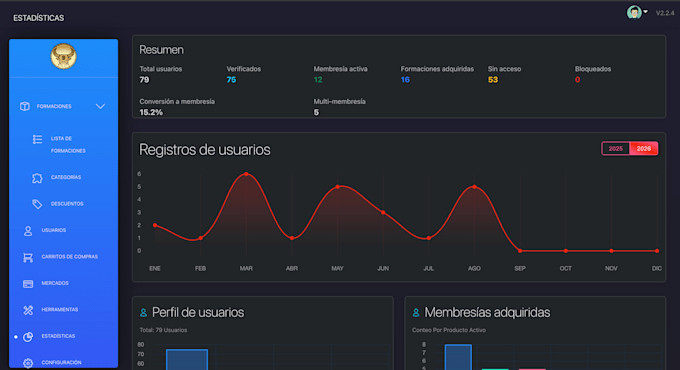680x370 pixels.
Task: Click the Configuración gear icon
Action: click(28, 363)
